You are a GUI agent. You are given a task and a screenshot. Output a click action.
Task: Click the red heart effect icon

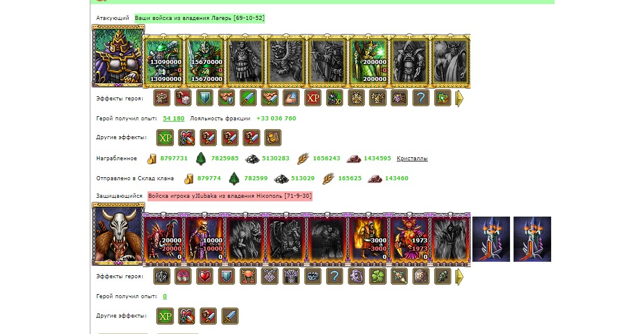tap(205, 276)
